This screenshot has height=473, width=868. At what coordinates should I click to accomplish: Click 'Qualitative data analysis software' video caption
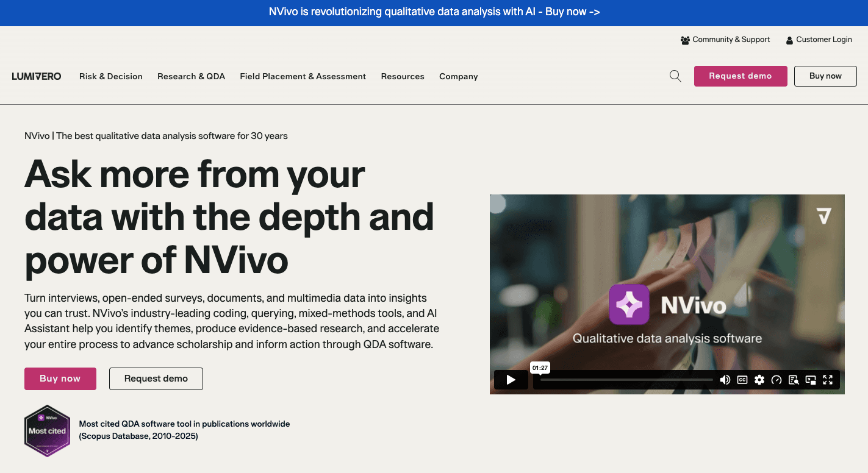(x=667, y=338)
